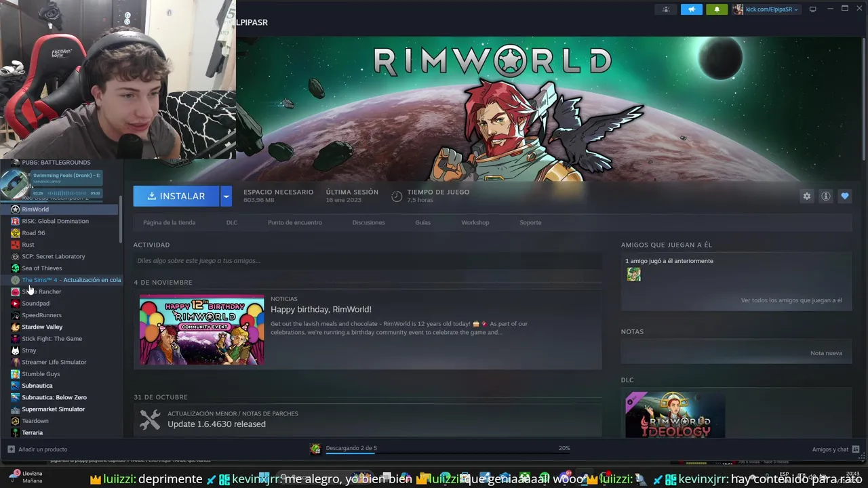Image resolution: width=868 pixels, height=488 pixels.
Task: Click the Nota nueva button
Action: tap(826, 353)
